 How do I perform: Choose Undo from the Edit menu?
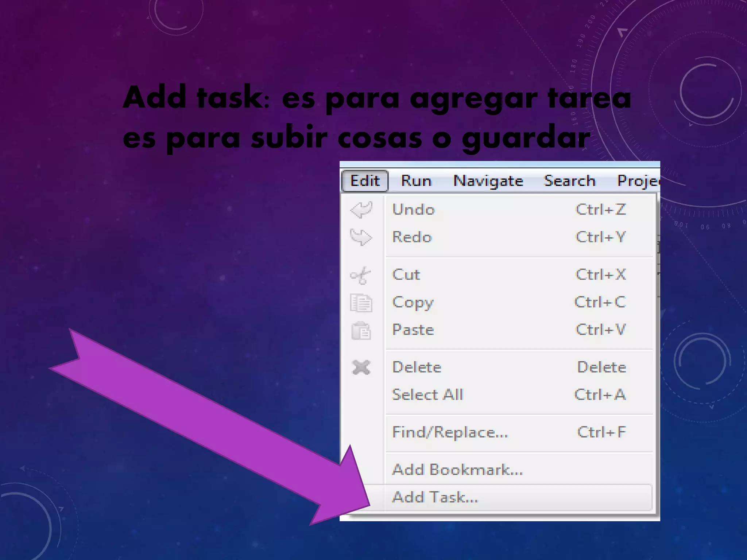click(519, 210)
